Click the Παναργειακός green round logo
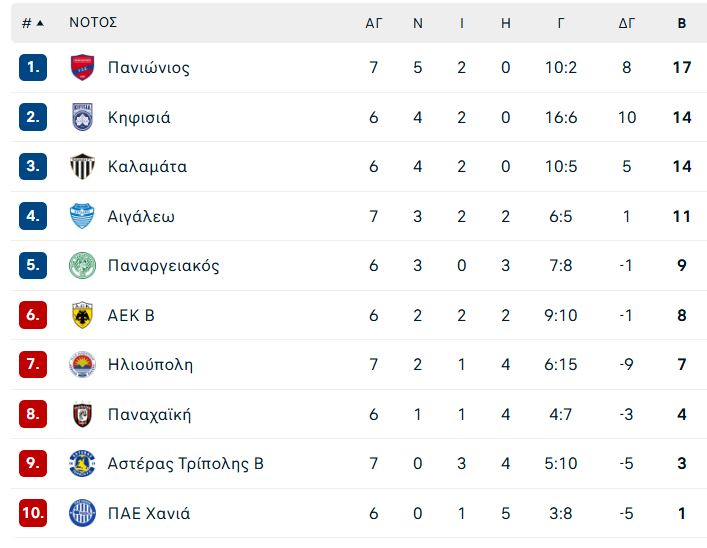Image resolution: width=707 pixels, height=548 pixels. (x=83, y=266)
